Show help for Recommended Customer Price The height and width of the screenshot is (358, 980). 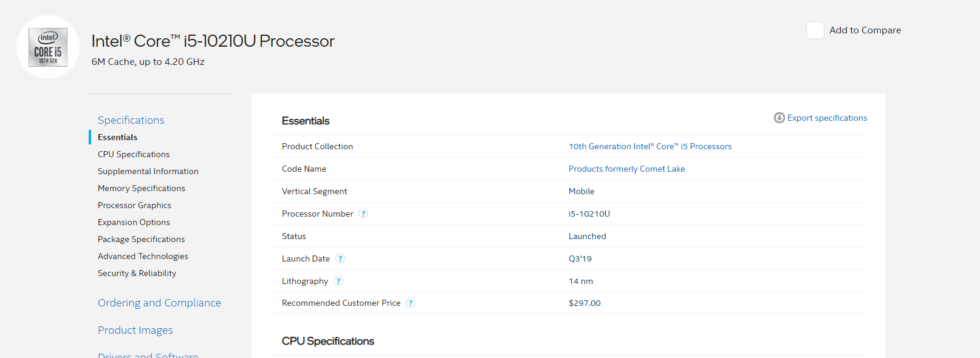tap(411, 303)
